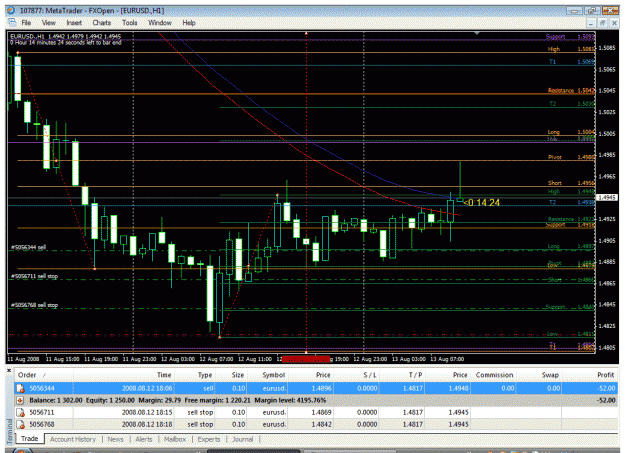Click the MetaTrader app icon in the title bar
This screenshot has height=453, width=625.
(11, 10)
